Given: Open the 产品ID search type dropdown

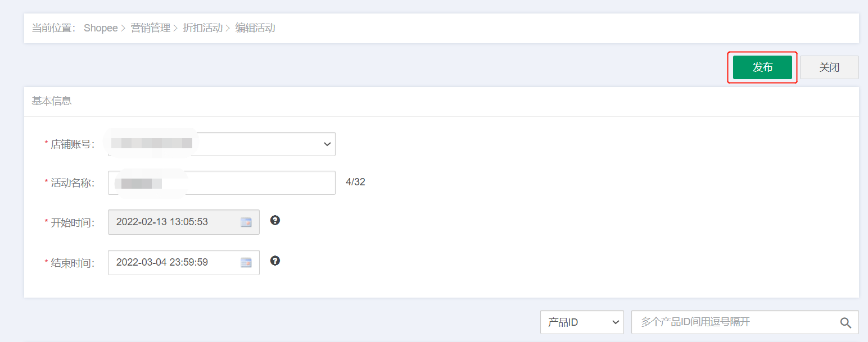Looking at the screenshot, I should (582, 322).
